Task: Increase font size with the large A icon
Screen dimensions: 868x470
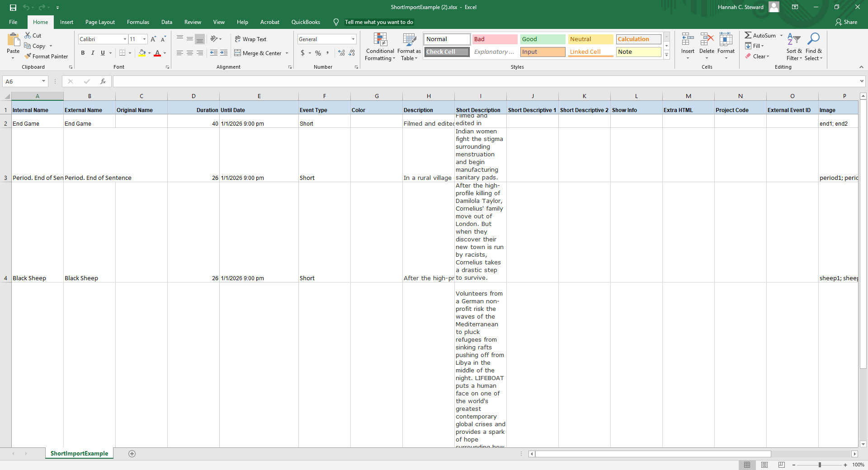Action: tap(153, 39)
